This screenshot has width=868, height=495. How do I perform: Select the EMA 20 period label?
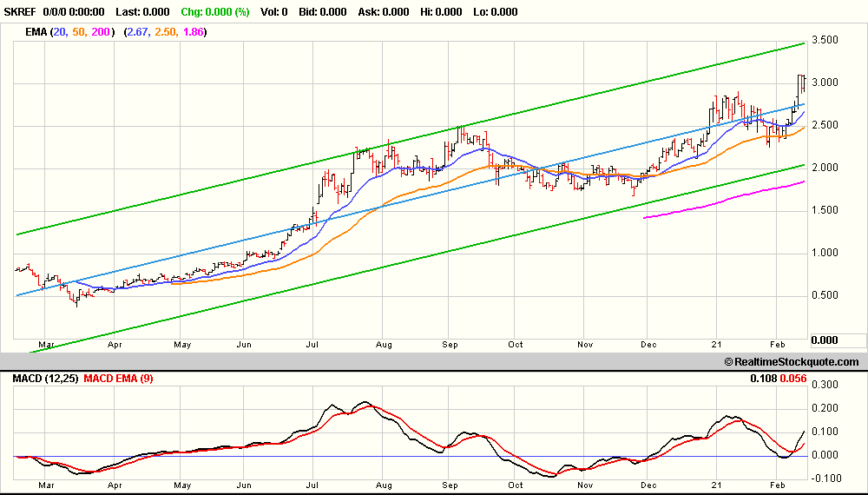pyautogui.click(x=59, y=32)
